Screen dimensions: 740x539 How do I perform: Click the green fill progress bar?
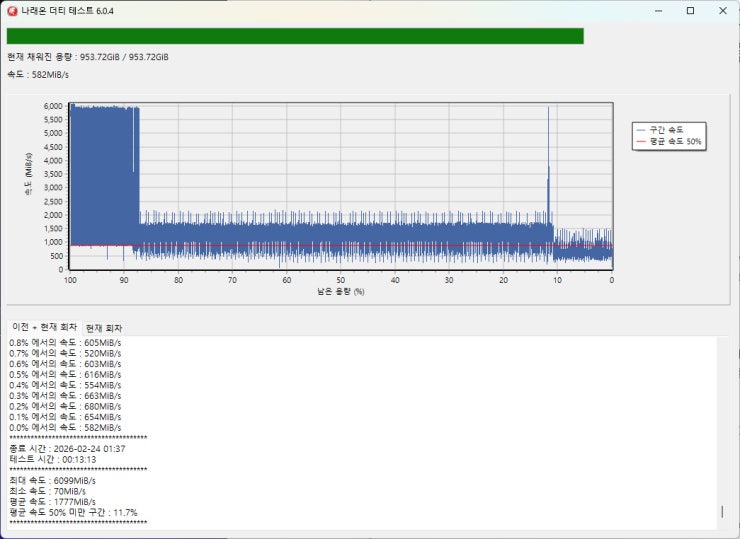[x=295, y=36]
